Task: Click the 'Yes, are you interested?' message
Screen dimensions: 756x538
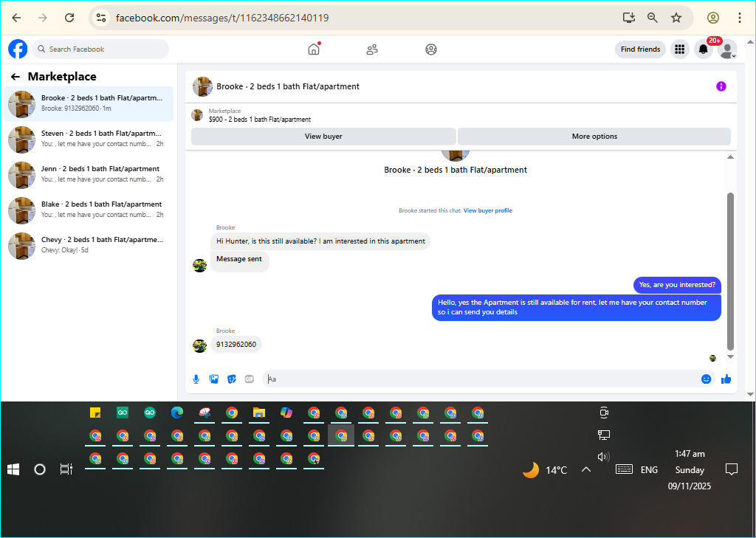Action: point(678,285)
